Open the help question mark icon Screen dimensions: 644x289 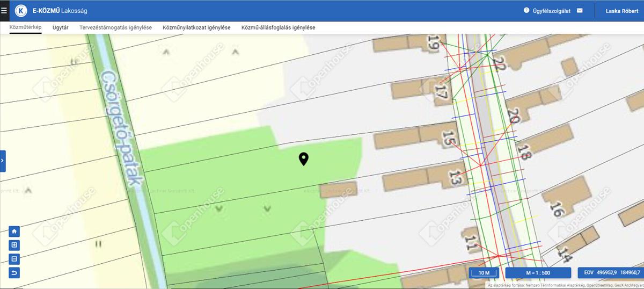pyautogui.click(x=526, y=10)
